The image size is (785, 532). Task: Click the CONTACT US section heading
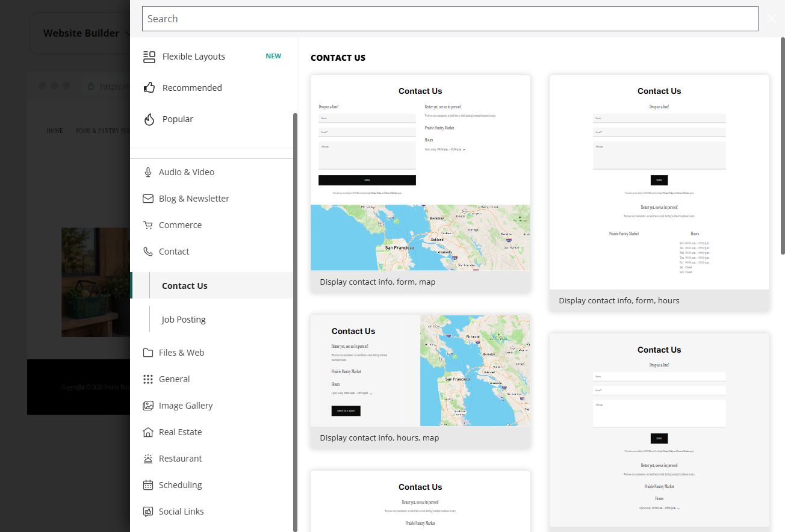click(x=338, y=58)
